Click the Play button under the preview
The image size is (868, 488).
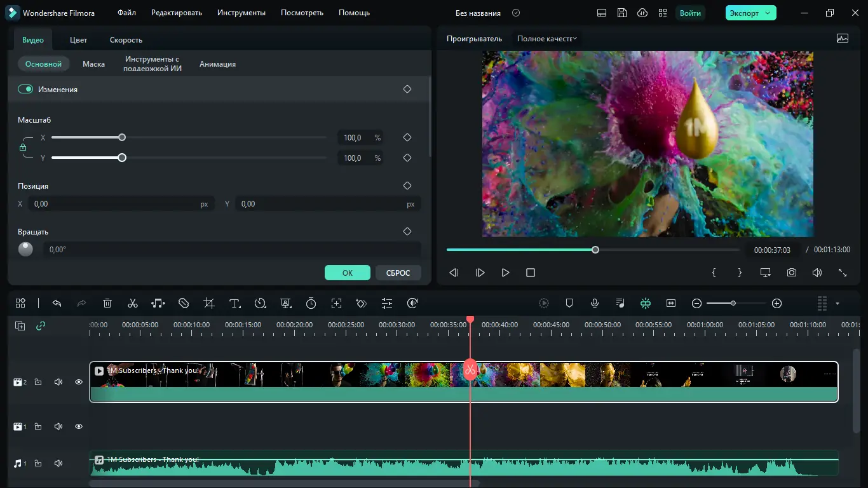(505, 272)
